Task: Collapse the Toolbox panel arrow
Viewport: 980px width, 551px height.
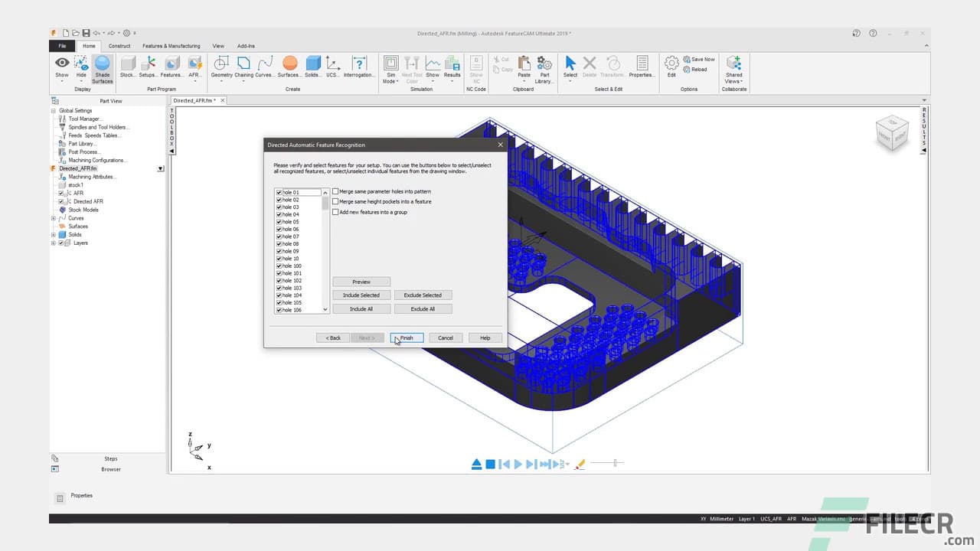Action: point(171,151)
